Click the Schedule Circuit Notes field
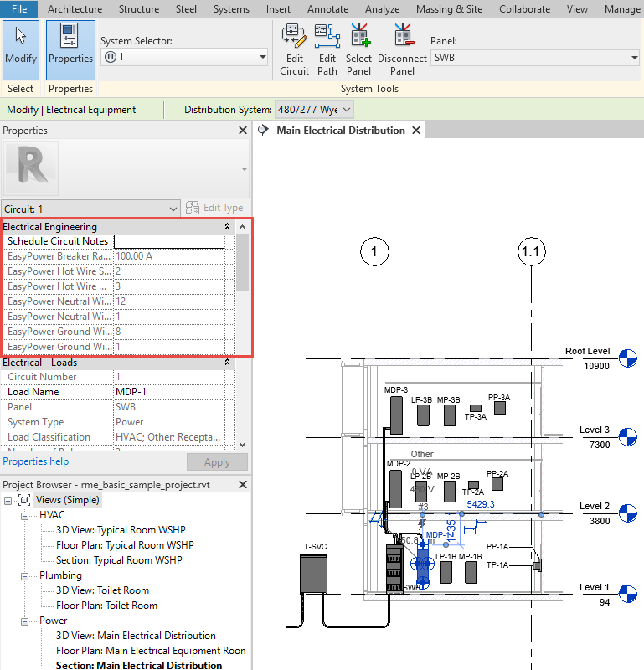Screen dimensions: 644x670 tap(169, 241)
